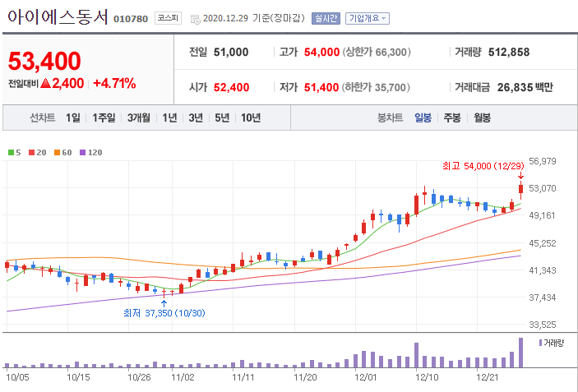578x392 pixels.
Task: Click the red up-triangle change indicator
Action: [x=45, y=83]
